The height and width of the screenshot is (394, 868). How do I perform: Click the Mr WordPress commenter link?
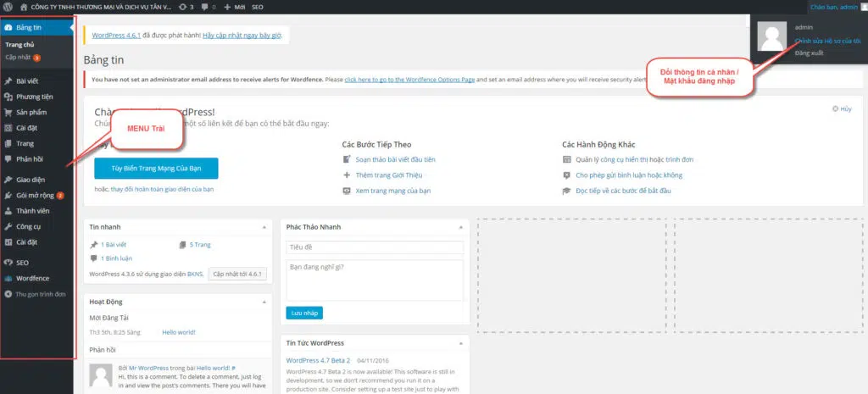pyautogui.click(x=147, y=368)
